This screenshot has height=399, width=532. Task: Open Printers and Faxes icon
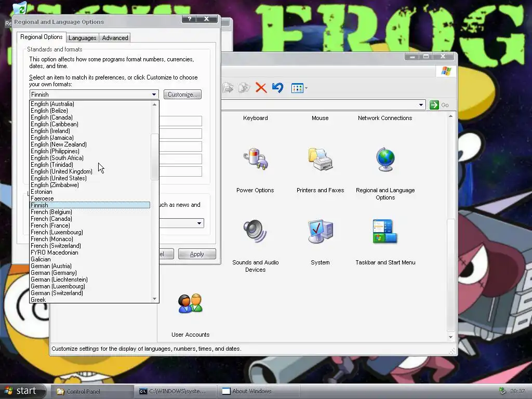click(x=320, y=159)
